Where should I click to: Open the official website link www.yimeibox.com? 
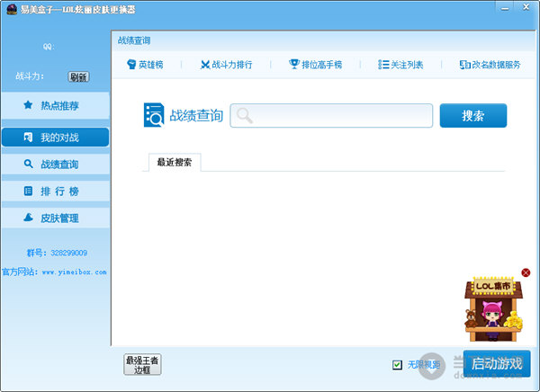coord(74,272)
